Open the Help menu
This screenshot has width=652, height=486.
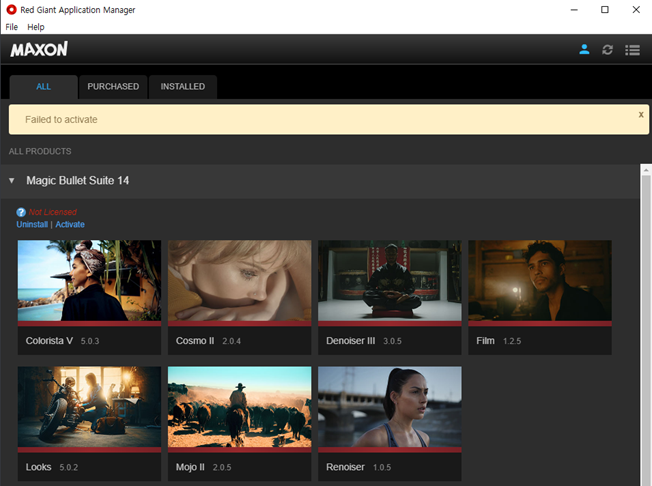point(36,27)
